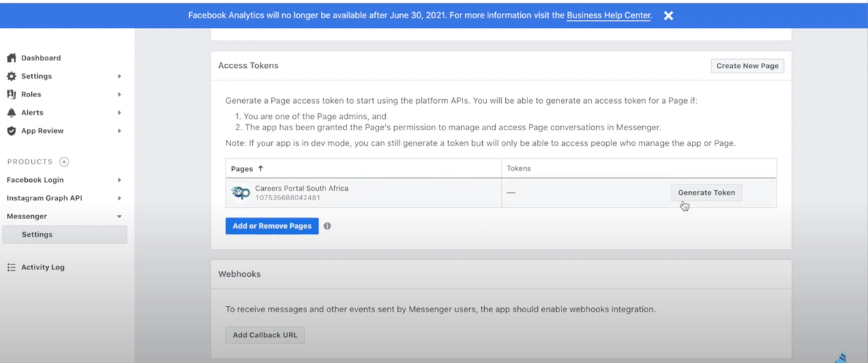The height and width of the screenshot is (363, 868).
Task: Click Create New Page button
Action: (747, 66)
